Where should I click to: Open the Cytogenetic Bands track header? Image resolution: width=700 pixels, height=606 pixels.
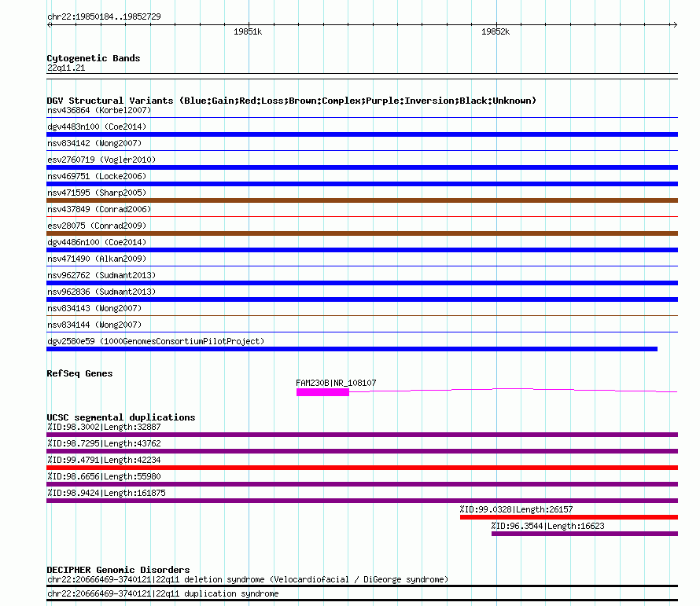94,58
